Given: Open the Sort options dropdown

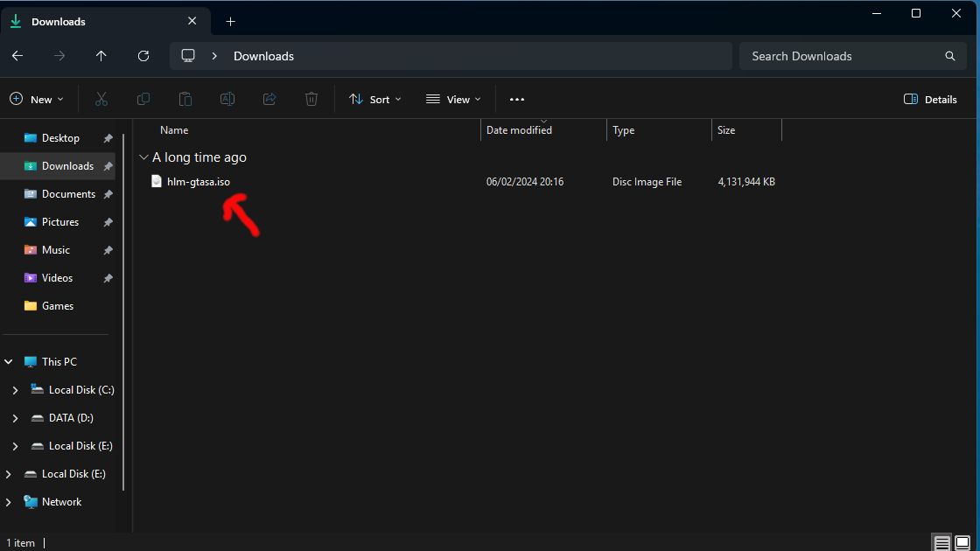Looking at the screenshot, I should click(x=375, y=100).
